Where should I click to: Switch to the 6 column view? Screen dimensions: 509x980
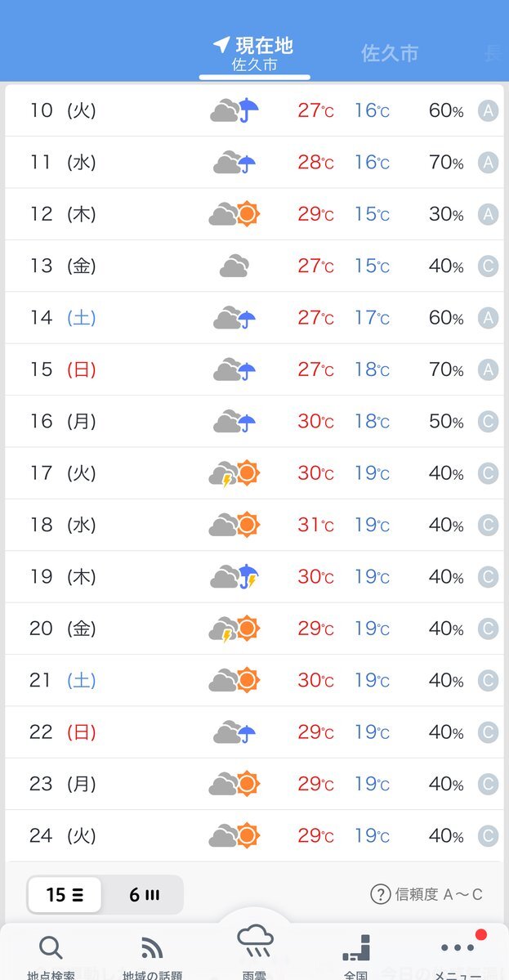click(144, 894)
